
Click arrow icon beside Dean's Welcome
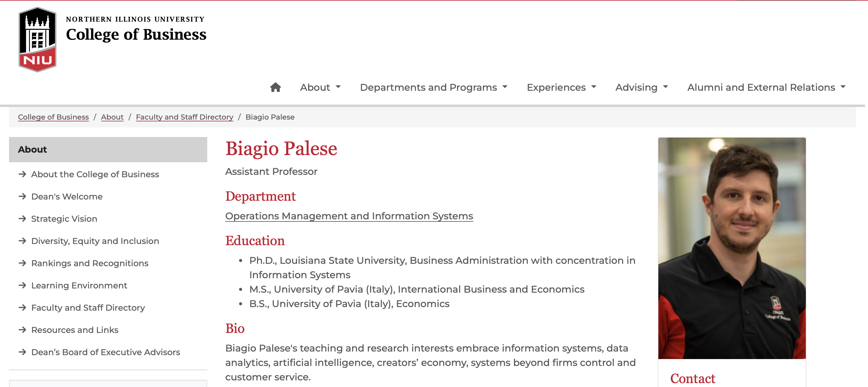coord(22,197)
